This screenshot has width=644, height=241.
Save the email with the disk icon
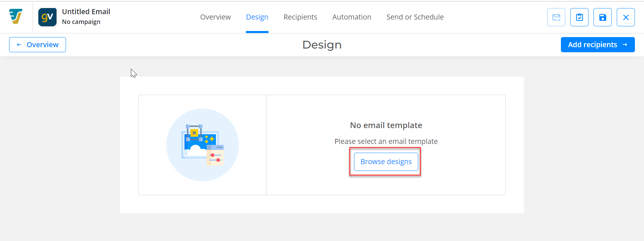[603, 17]
